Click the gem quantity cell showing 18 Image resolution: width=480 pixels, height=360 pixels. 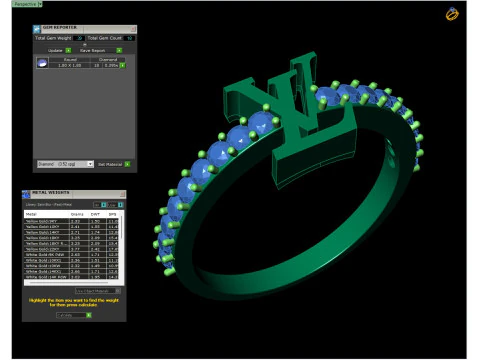[97, 65]
